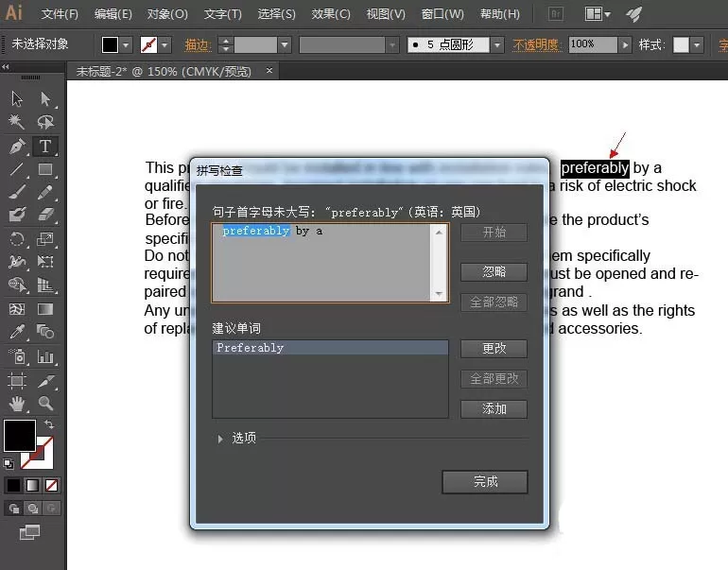
Task: Select the Warp tool
Action: point(17,261)
